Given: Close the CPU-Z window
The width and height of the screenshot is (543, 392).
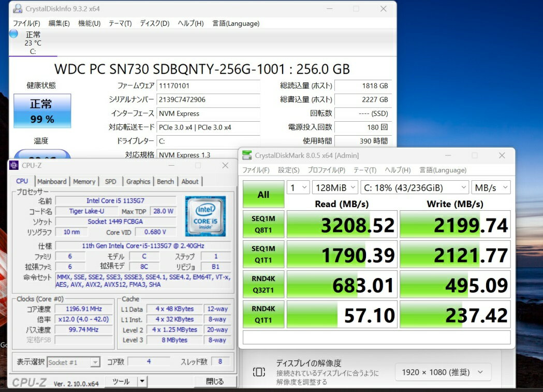Looking at the screenshot, I should coord(225,166).
